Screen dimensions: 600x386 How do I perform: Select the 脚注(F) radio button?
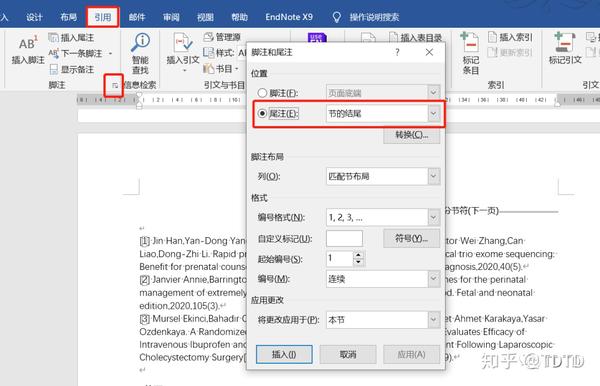click(x=262, y=93)
